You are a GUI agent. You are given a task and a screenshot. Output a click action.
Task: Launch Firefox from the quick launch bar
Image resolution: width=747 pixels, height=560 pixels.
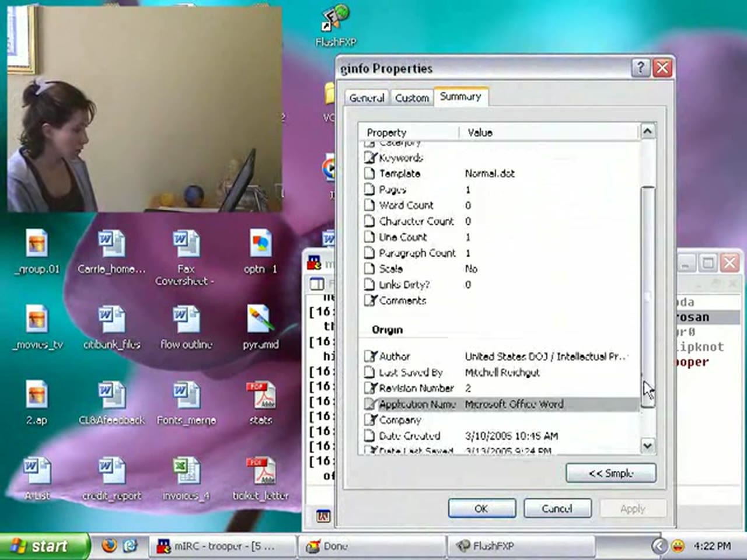109,546
